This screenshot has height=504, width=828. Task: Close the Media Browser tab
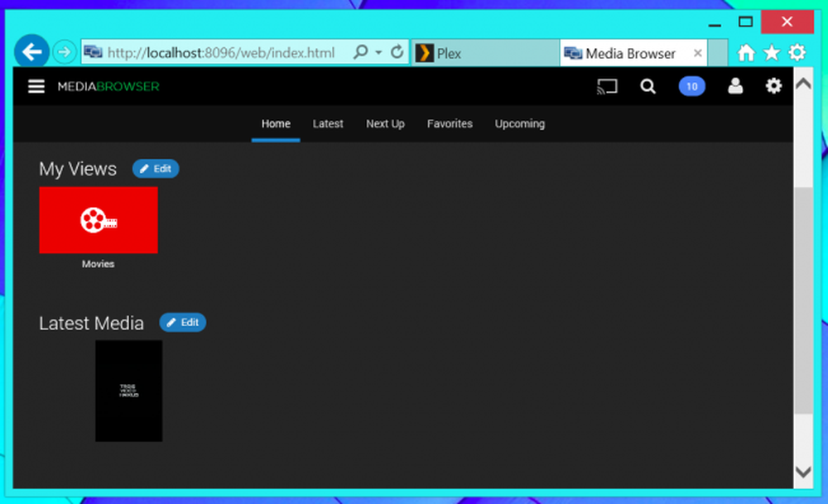(697, 53)
